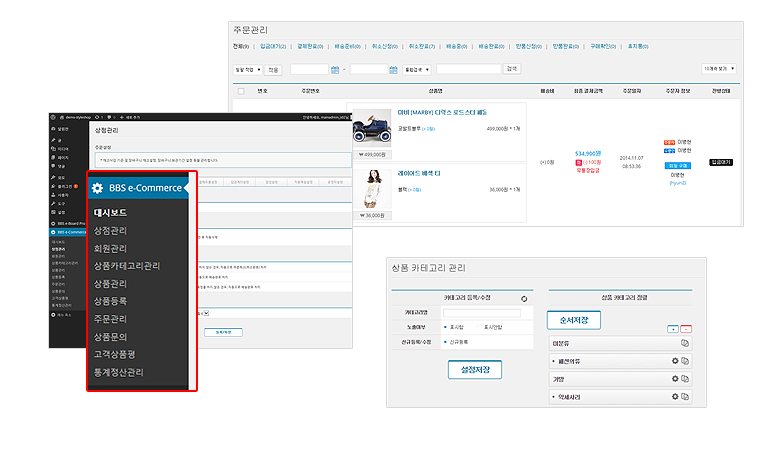The height and width of the screenshot is (454, 760).
Task: Open bulk action dropdown in order management
Action: point(248,70)
